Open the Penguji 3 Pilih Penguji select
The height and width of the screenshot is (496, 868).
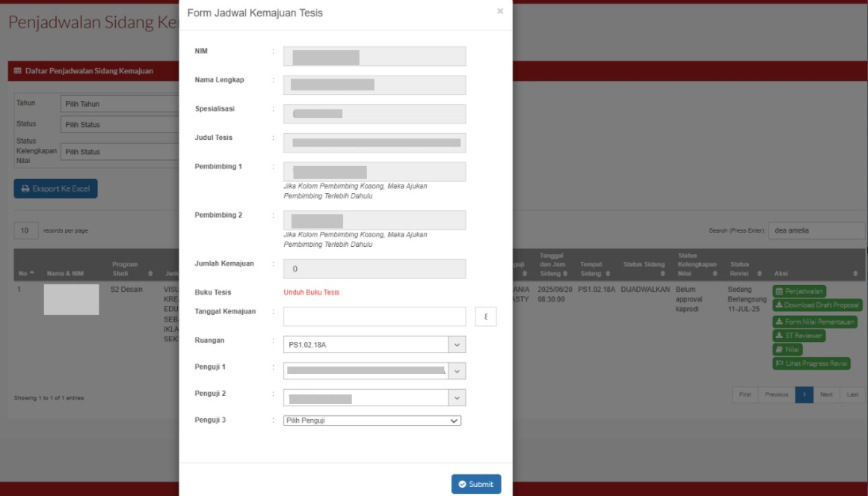[x=372, y=420]
